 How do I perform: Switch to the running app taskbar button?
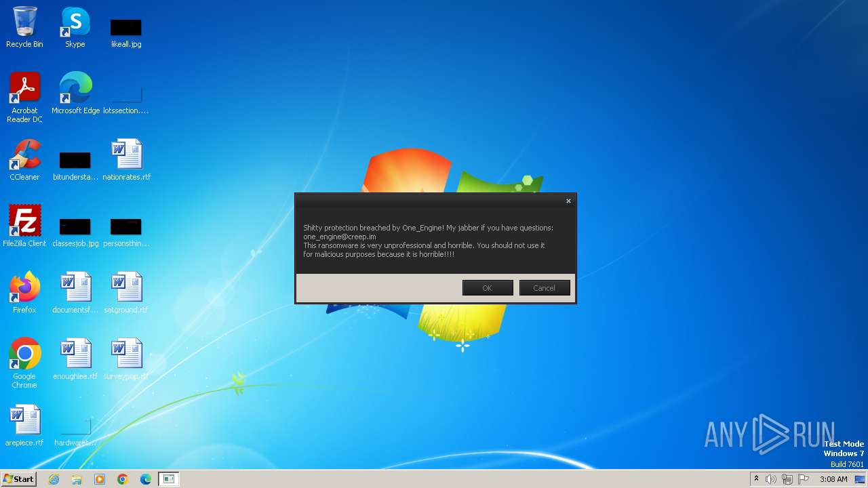169,479
